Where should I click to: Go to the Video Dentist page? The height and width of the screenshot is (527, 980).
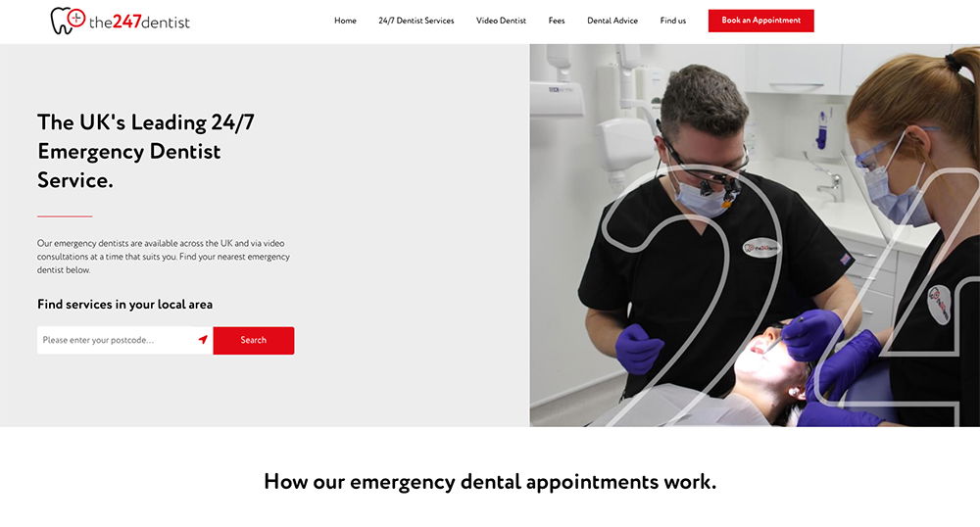pyautogui.click(x=501, y=21)
